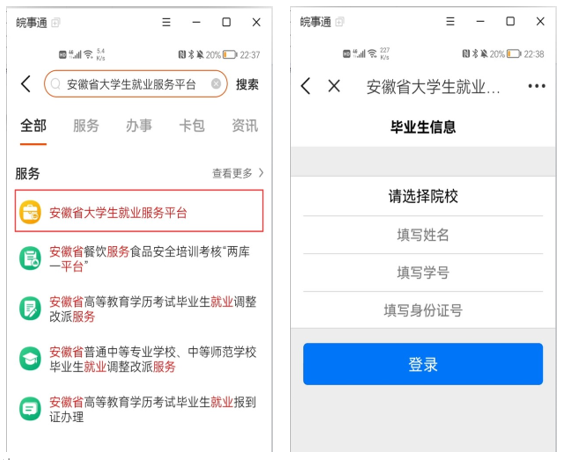Open the 请选择院校 school selector
Screen dimensions: 564x460
point(423,196)
